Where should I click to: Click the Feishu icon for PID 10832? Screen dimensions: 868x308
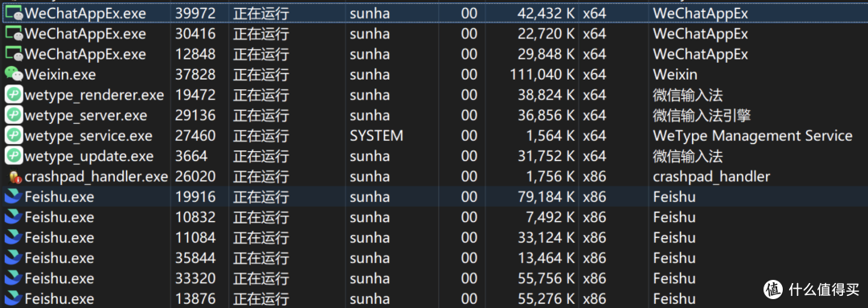(x=14, y=217)
